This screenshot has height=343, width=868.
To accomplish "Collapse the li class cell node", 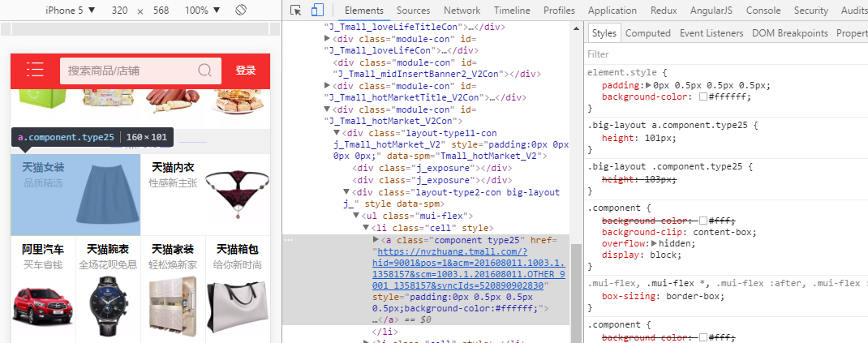I will (366, 227).
